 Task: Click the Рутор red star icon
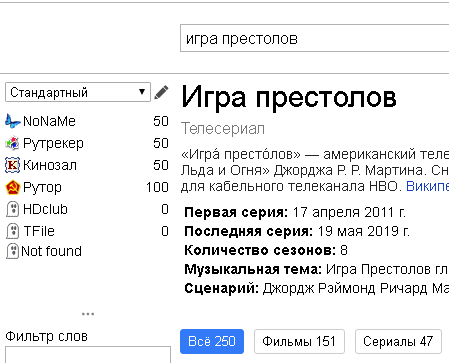[13, 187]
